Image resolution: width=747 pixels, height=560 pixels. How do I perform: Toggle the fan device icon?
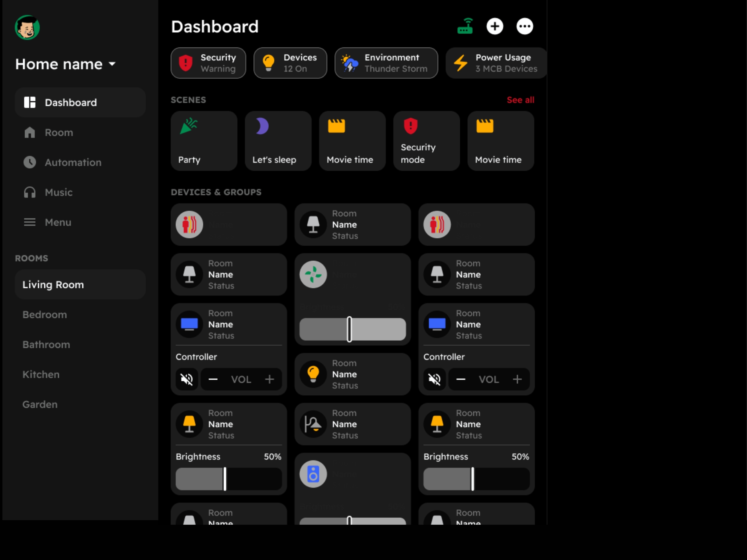(313, 275)
